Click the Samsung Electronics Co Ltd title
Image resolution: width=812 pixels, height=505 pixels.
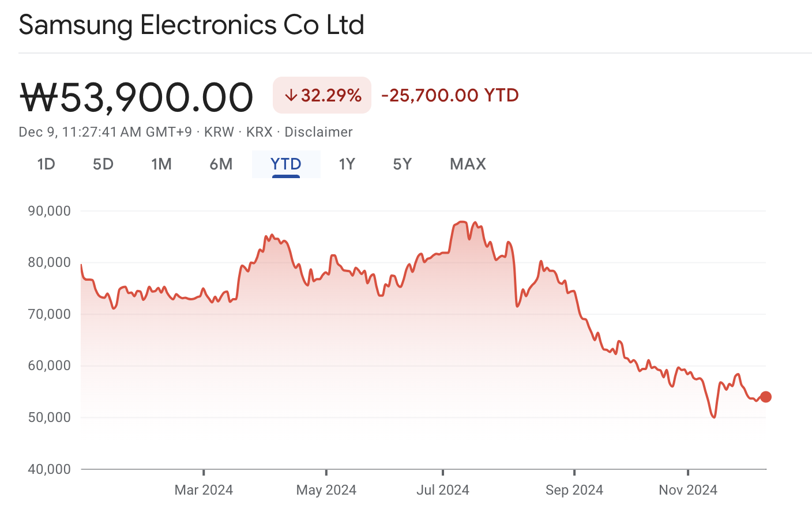tap(191, 25)
